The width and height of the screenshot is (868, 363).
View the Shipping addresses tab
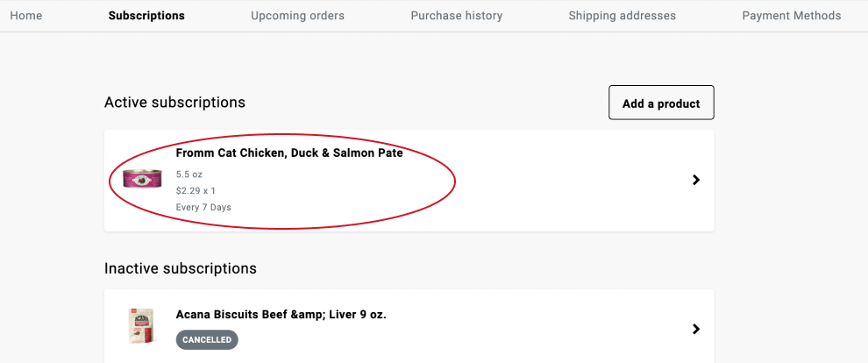click(622, 16)
